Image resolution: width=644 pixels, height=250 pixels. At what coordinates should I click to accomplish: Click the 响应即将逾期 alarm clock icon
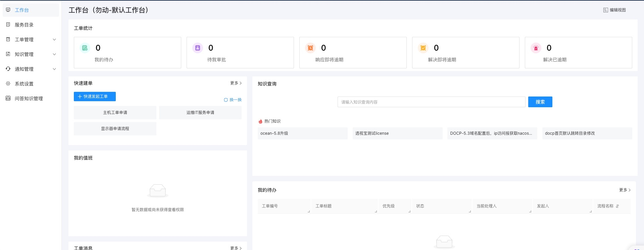310,48
